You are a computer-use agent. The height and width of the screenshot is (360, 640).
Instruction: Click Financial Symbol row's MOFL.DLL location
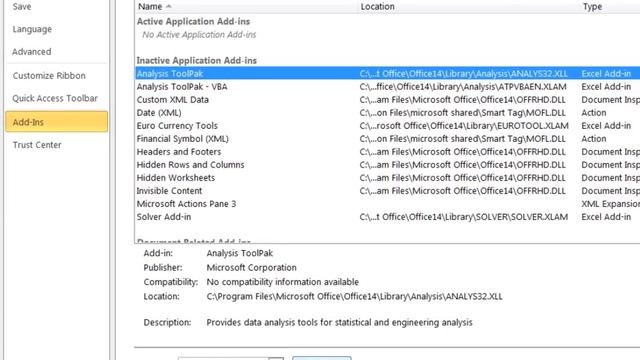click(x=463, y=139)
